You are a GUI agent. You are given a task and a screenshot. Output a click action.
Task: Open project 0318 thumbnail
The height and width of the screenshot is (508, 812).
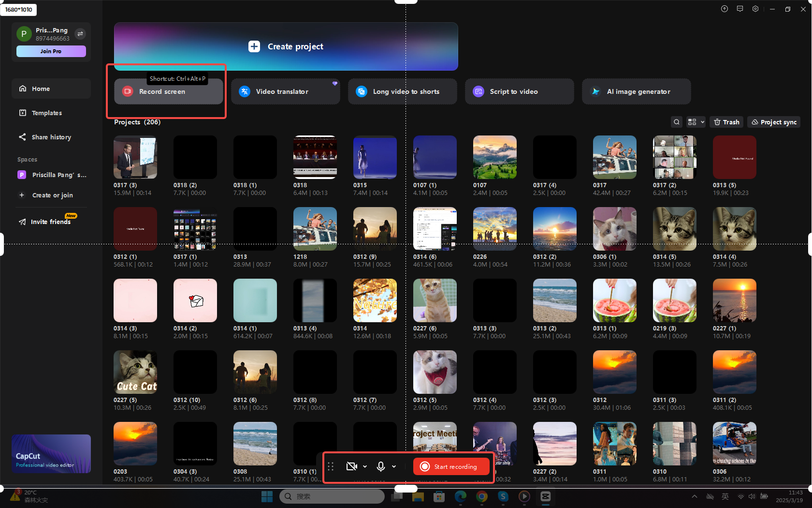pos(315,157)
